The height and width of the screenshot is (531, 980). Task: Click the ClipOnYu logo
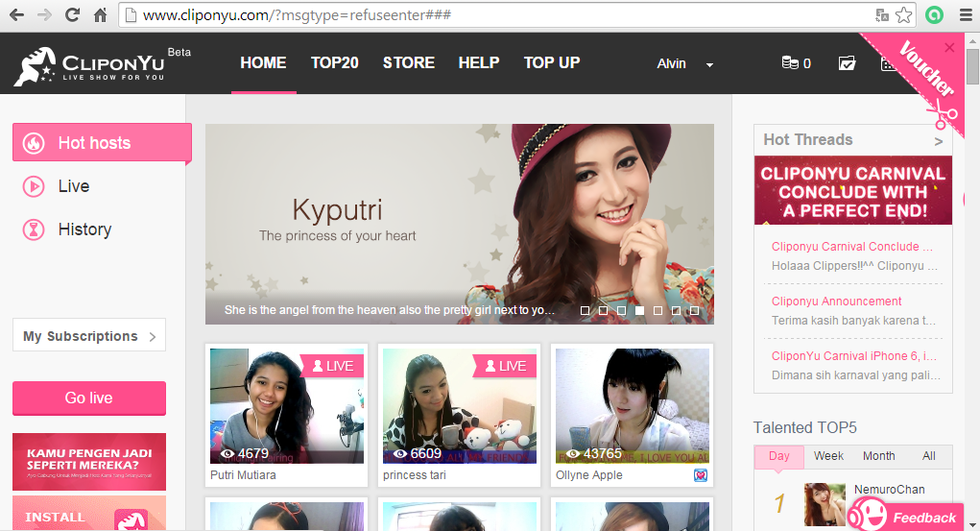(90, 66)
